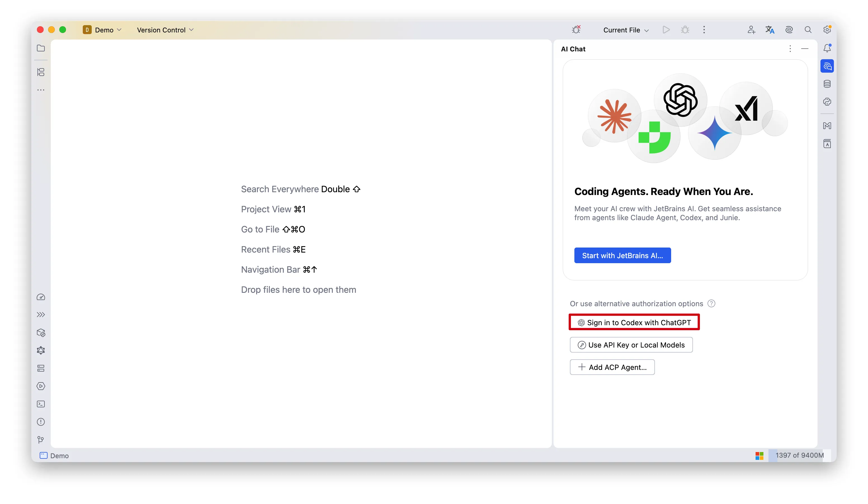This screenshot has height=504, width=868.
Task: Open Search Everywhere magnifier icon
Action: coord(808,30)
